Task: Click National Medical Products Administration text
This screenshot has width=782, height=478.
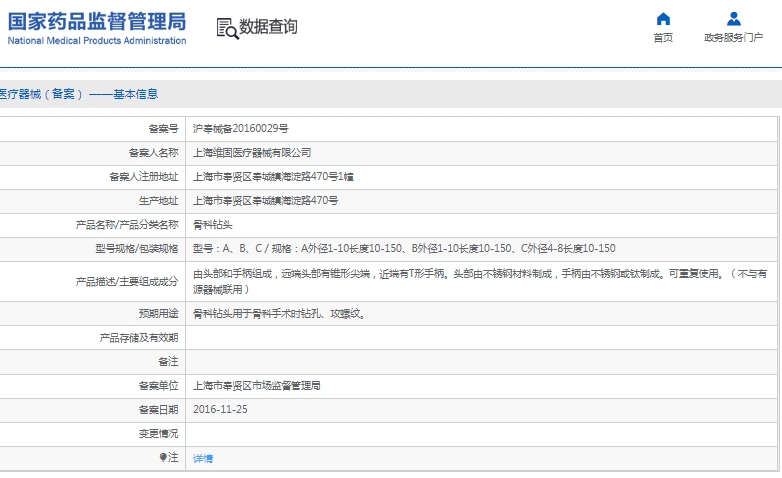Action: pos(97,41)
